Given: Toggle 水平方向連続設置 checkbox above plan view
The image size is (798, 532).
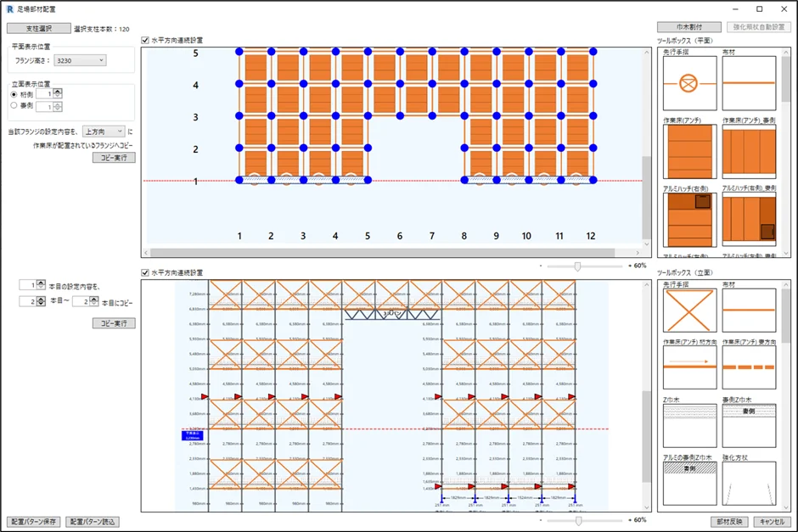Looking at the screenshot, I should tap(145, 40).
